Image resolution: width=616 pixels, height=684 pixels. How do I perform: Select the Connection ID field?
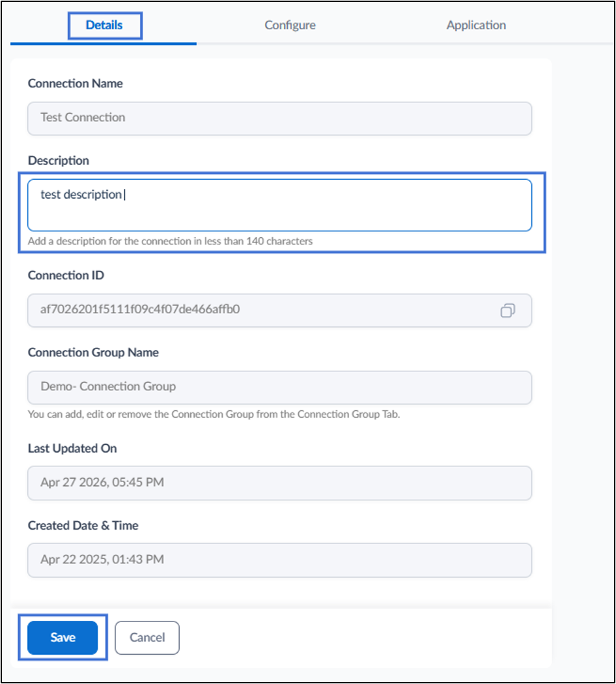279,310
